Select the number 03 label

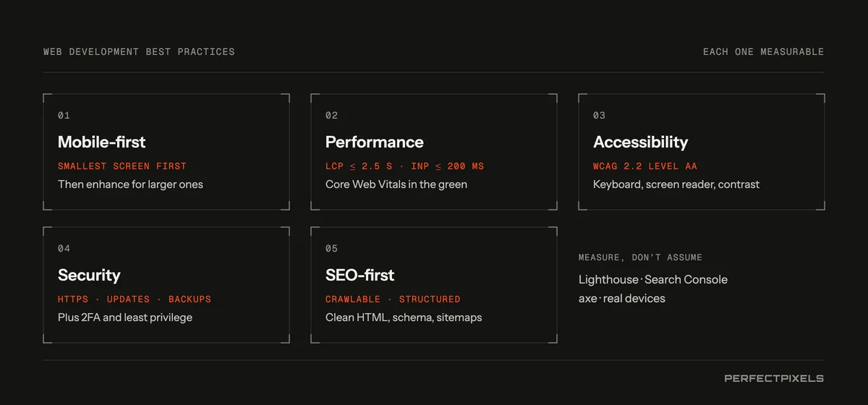click(x=599, y=116)
